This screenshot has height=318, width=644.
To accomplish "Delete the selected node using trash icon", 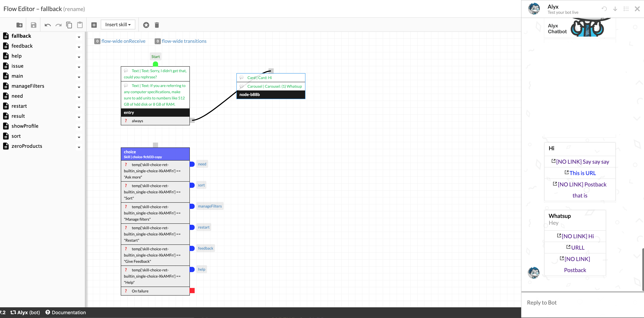I will 157,25.
